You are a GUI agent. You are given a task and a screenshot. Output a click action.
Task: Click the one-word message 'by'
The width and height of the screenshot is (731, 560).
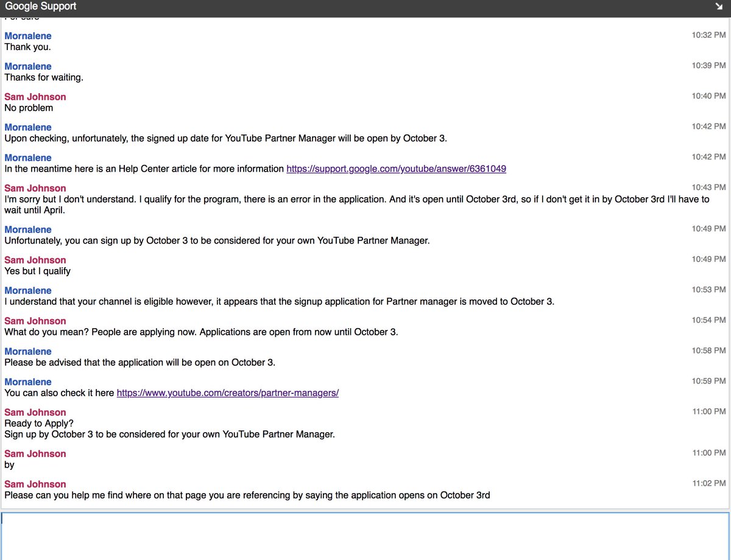coord(9,464)
